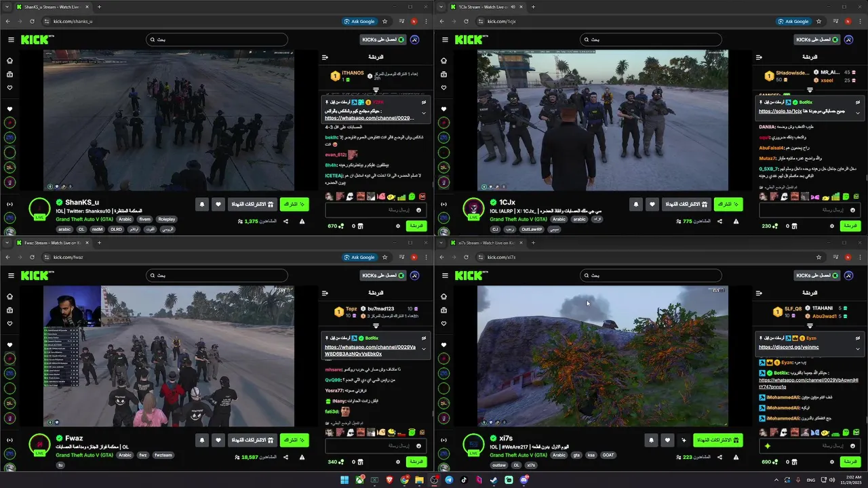Select Fwaz Stream browser tab
Image resolution: width=868 pixels, height=488 pixels.
[x=52, y=243]
